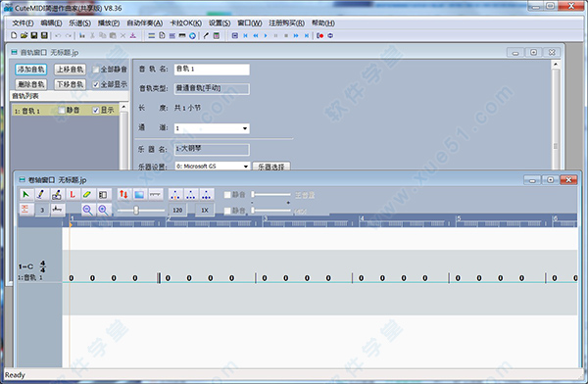This screenshot has width=588, height=384.
Task: Toggle the 全部静音 mute-all checkbox
Action: pyautogui.click(x=96, y=70)
